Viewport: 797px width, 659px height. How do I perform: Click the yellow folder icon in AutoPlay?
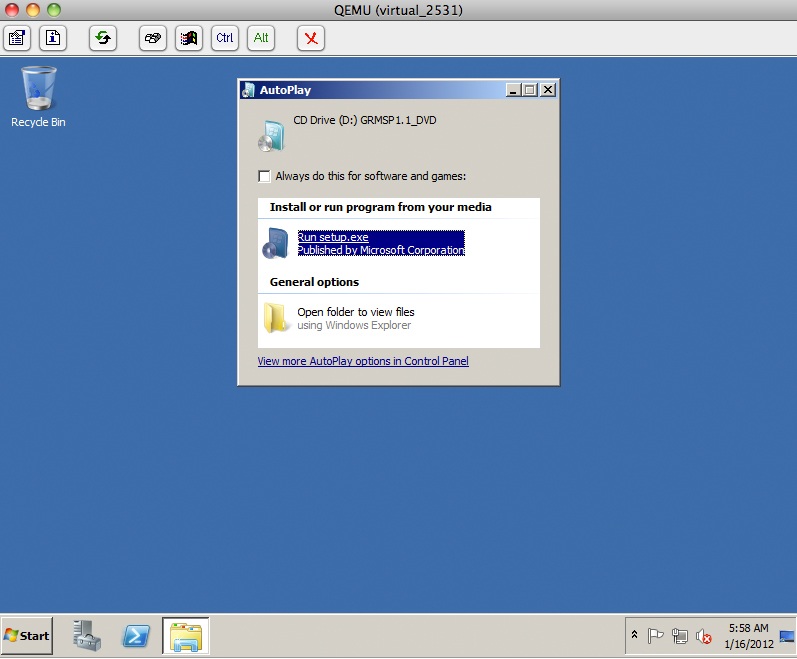[x=275, y=318]
